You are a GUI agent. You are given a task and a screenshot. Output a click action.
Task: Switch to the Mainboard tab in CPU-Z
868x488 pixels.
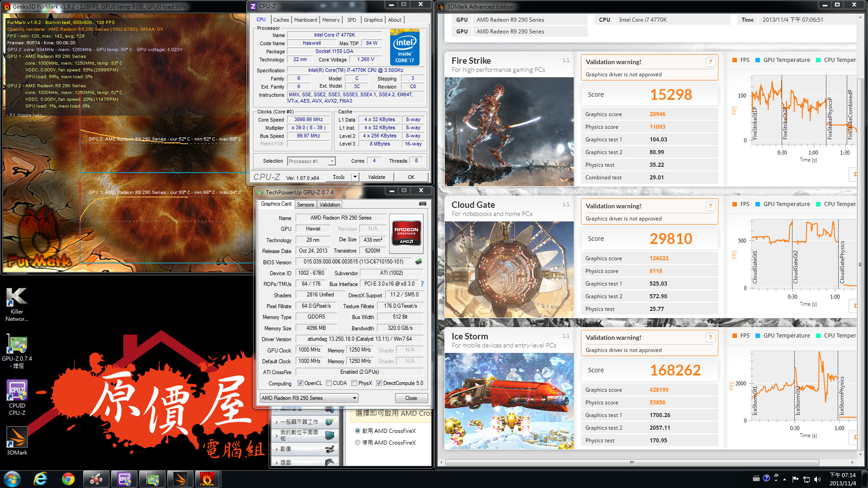pyautogui.click(x=306, y=20)
